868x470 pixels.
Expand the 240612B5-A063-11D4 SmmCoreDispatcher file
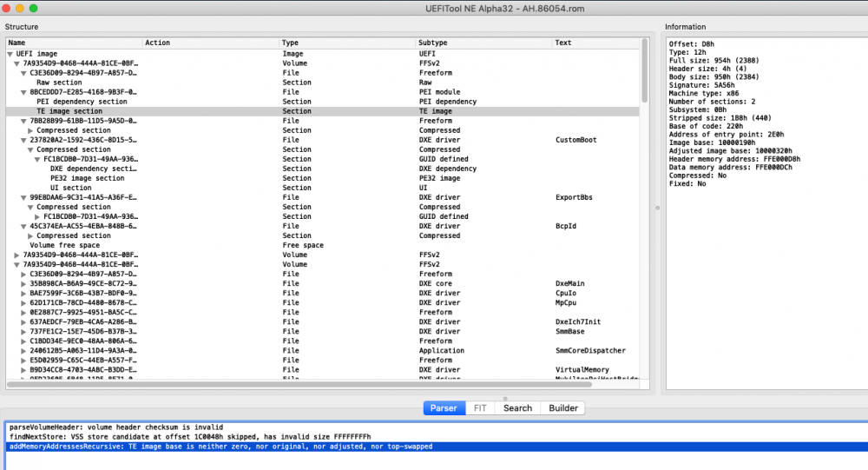click(23, 351)
